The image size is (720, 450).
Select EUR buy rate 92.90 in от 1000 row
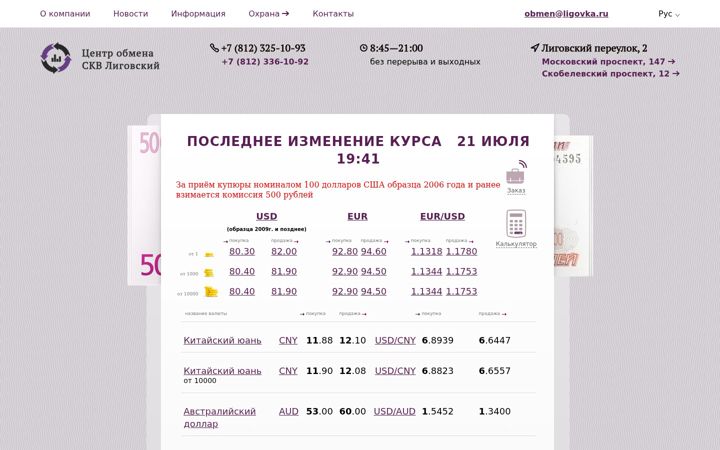click(x=345, y=271)
